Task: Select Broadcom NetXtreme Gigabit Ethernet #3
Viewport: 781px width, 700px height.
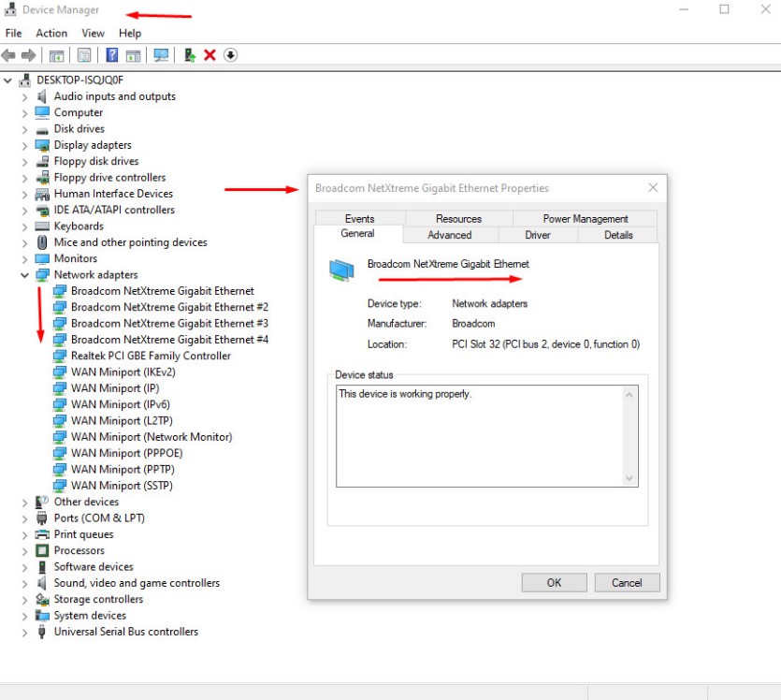Action: (170, 324)
